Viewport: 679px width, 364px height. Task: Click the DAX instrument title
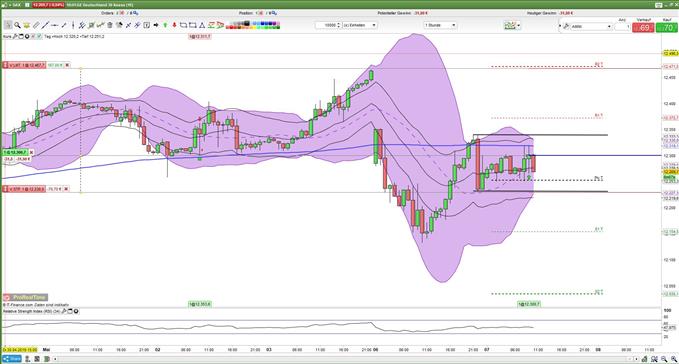[x=16, y=5]
